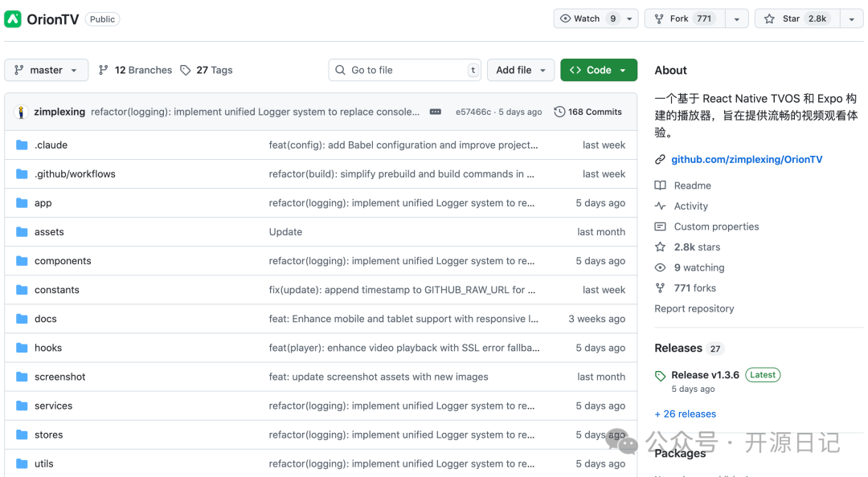This screenshot has height=477, width=868.
Task: Click the folder icon for .claude
Action: (23, 145)
